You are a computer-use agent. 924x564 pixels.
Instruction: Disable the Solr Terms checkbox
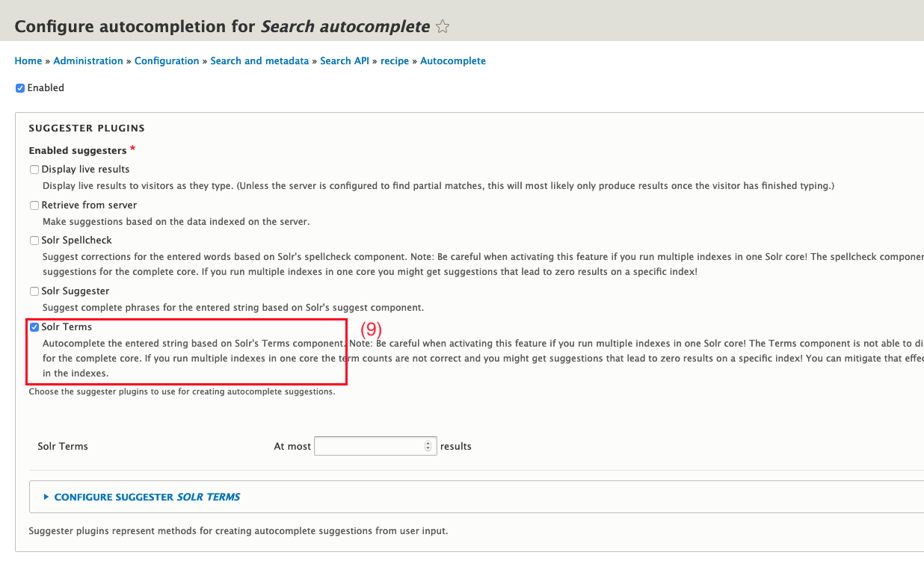[34, 327]
